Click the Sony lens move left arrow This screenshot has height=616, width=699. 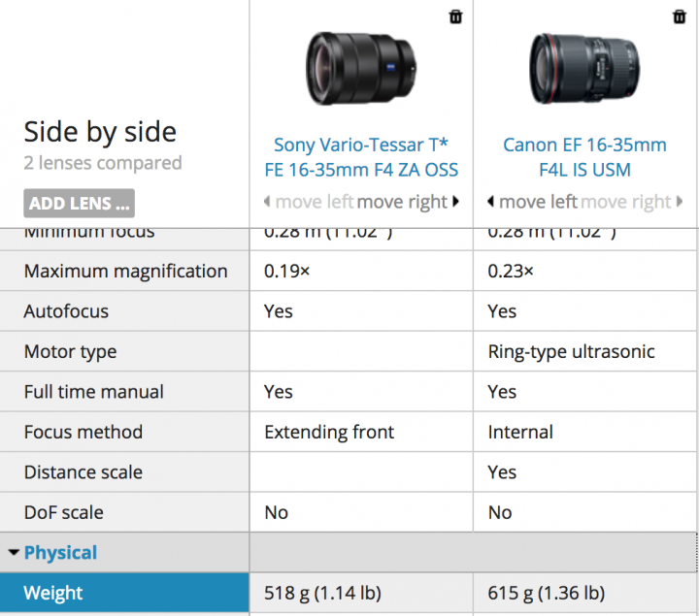(268, 202)
